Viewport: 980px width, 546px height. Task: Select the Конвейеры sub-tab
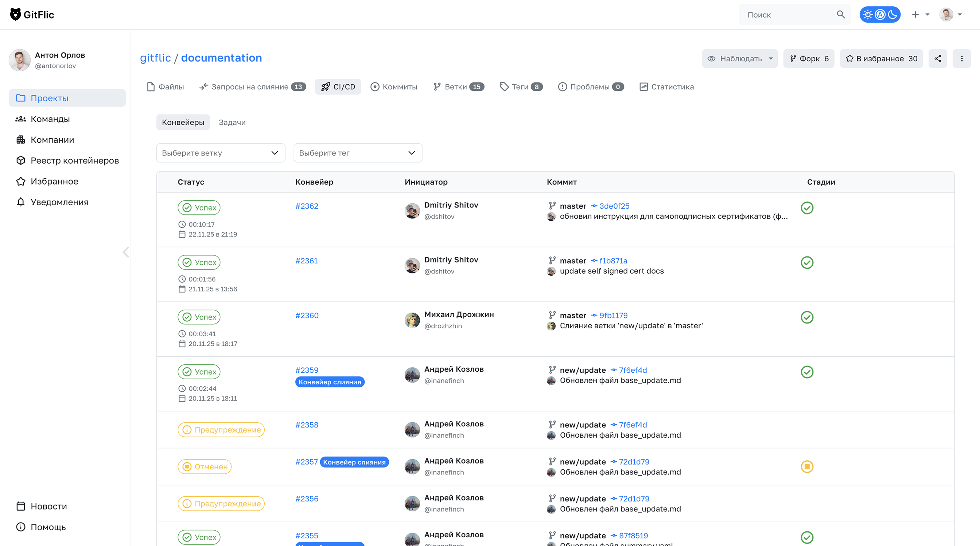point(183,122)
